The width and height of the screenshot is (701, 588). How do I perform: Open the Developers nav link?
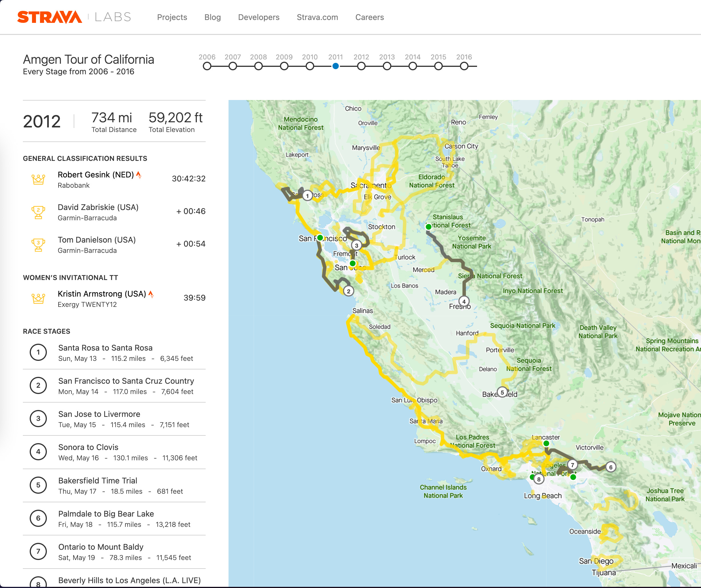[259, 17]
